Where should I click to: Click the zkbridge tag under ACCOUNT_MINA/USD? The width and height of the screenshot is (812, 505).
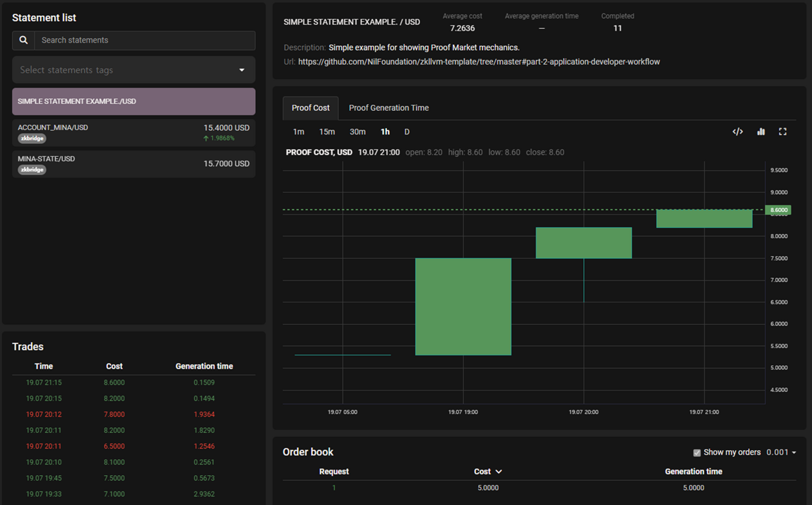coord(32,139)
